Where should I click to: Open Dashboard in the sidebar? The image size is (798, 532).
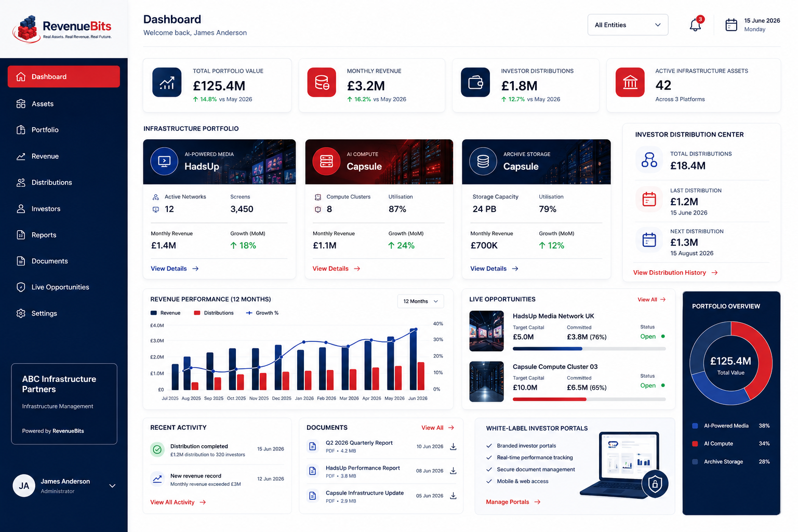tap(64, 76)
